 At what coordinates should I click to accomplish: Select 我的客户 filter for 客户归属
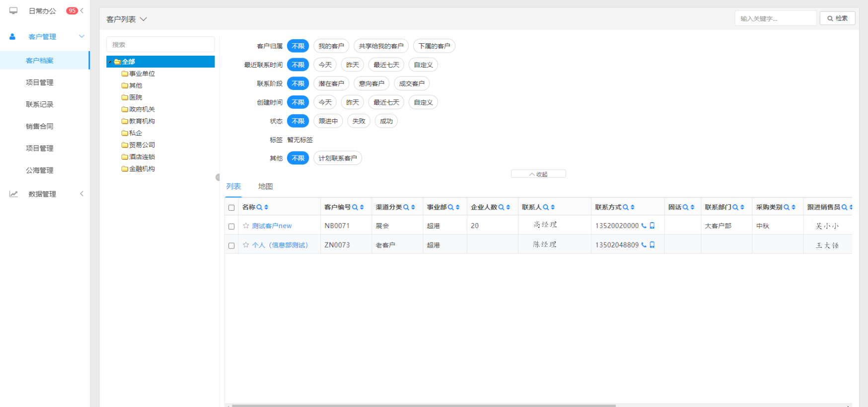pyautogui.click(x=331, y=46)
